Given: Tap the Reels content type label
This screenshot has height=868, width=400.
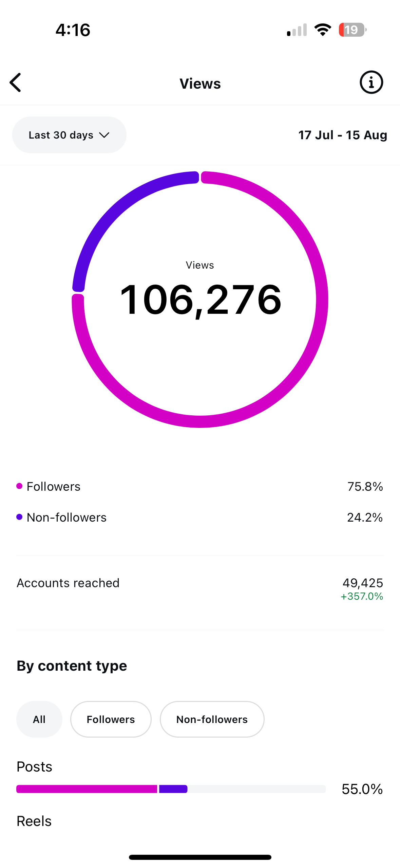Looking at the screenshot, I should coord(34,821).
